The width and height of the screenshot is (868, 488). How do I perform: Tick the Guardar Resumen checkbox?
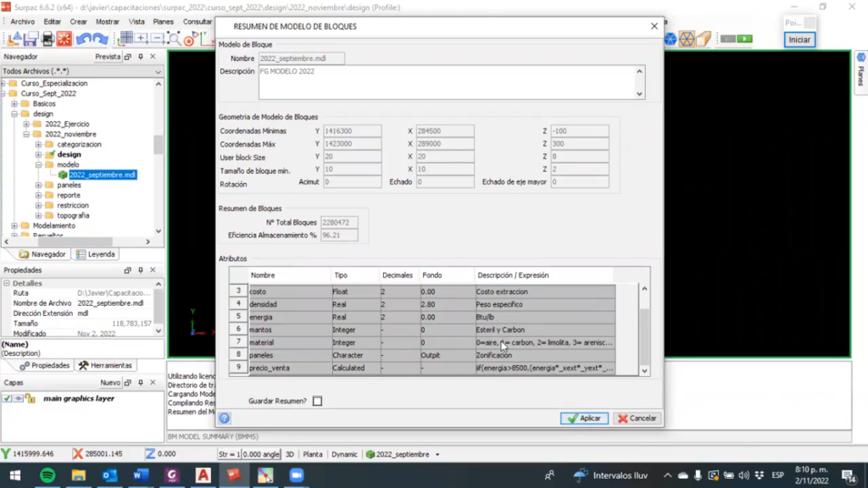click(x=317, y=401)
